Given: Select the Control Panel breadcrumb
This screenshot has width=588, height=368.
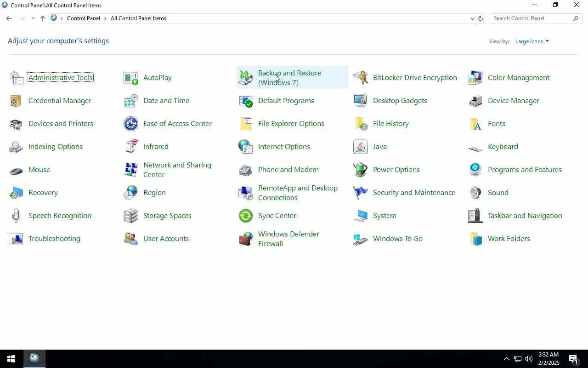Looking at the screenshot, I should coord(84,18).
